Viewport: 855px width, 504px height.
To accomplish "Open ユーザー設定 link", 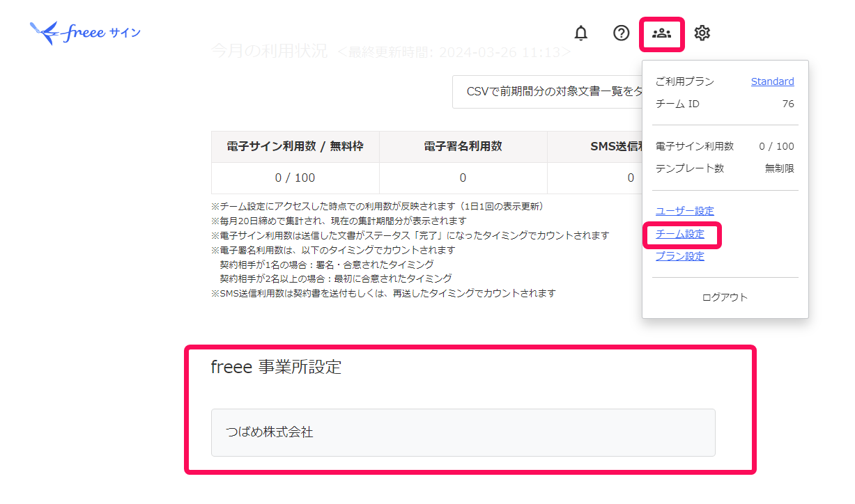I will coord(685,211).
